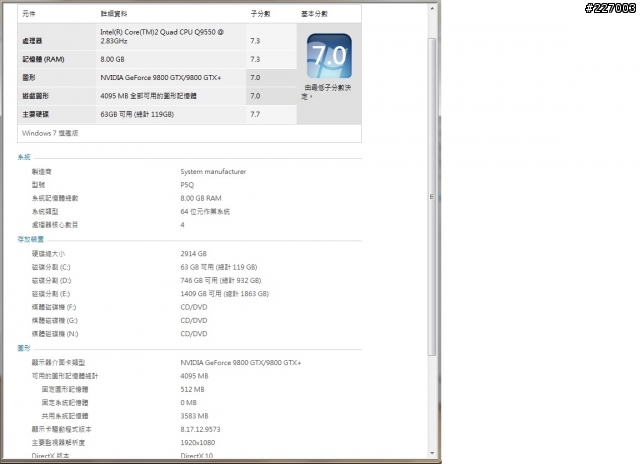Click the 1920x1080 monitor resolution value
This screenshot has height=464, width=640.
[198, 443]
